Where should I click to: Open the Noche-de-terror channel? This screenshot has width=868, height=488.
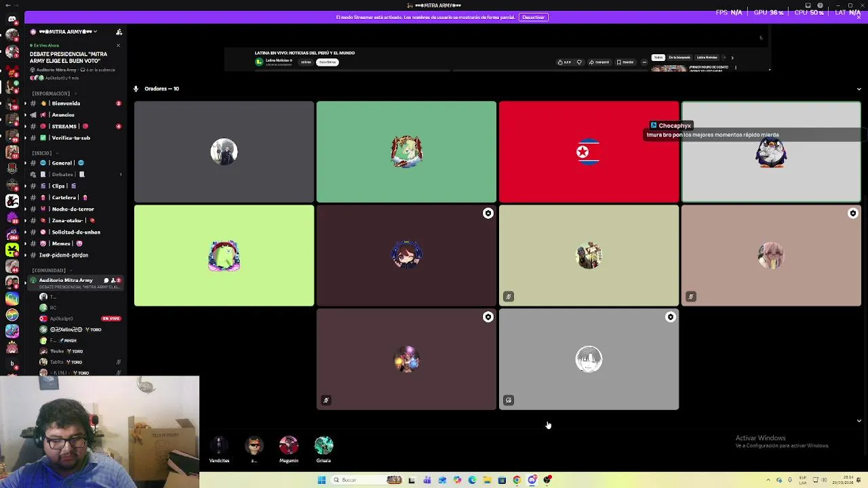click(x=75, y=209)
